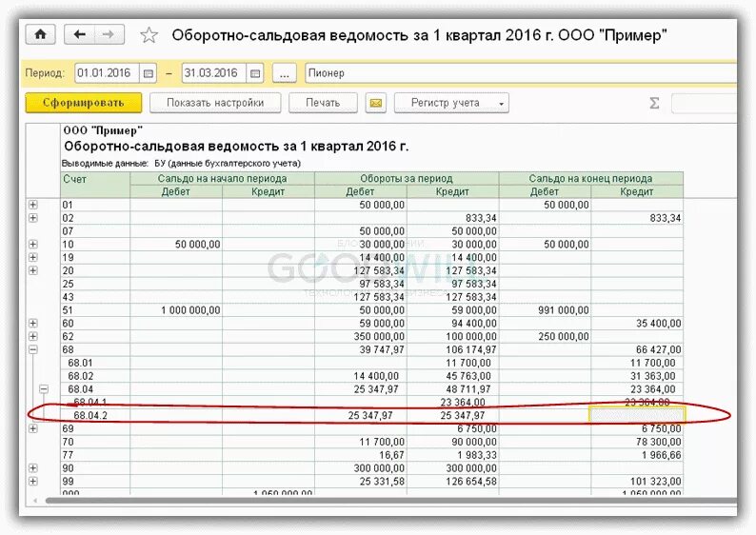Click the horizontal scrollbar of the report
This screenshot has width=756, height=535.
pyautogui.click(x=390, y=501)
